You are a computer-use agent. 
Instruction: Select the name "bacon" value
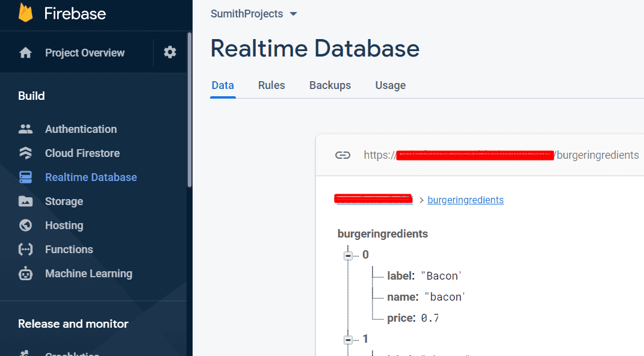point(444,297)
